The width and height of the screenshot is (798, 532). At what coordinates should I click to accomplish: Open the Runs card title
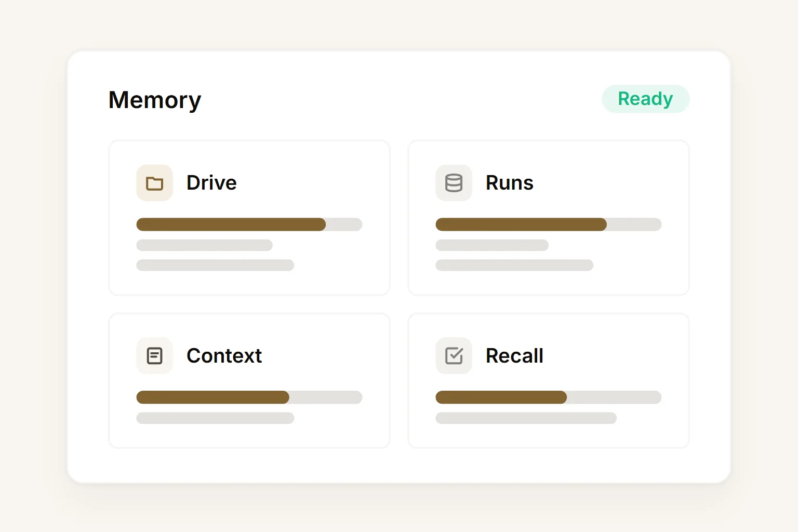tap(509, 183)
